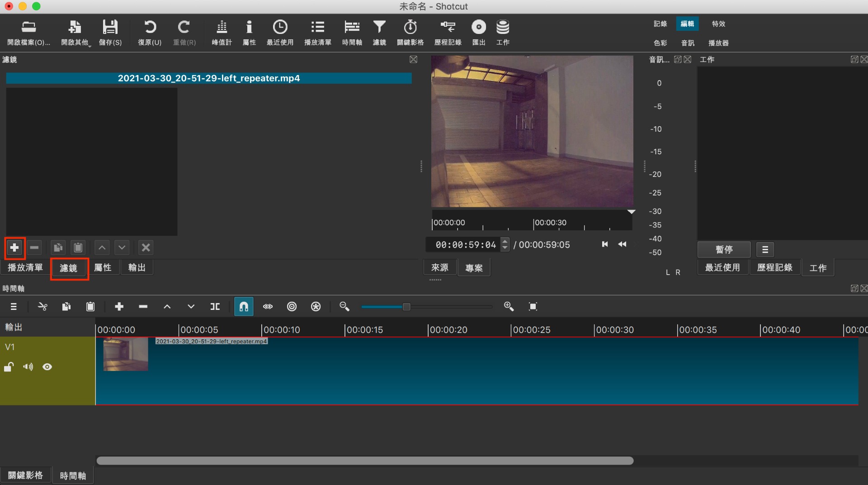Overwrite the clip with the timeline down arrow

point(191,307)
